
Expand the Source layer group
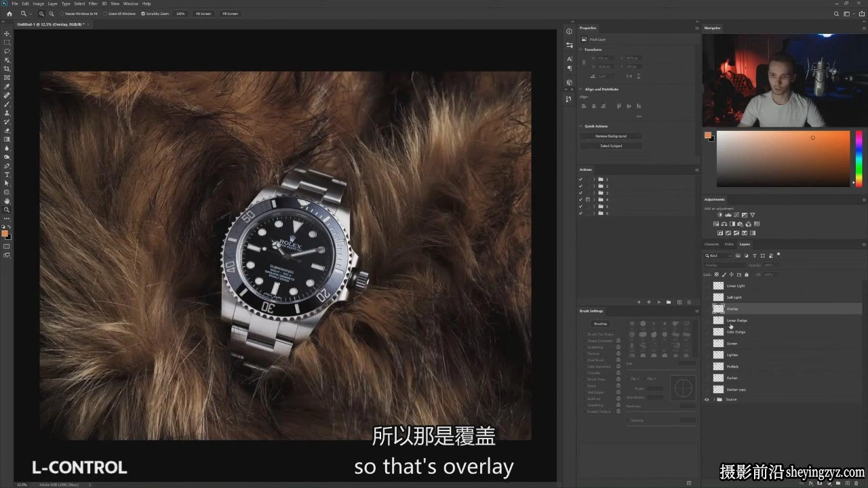click(x=713, y=399)
